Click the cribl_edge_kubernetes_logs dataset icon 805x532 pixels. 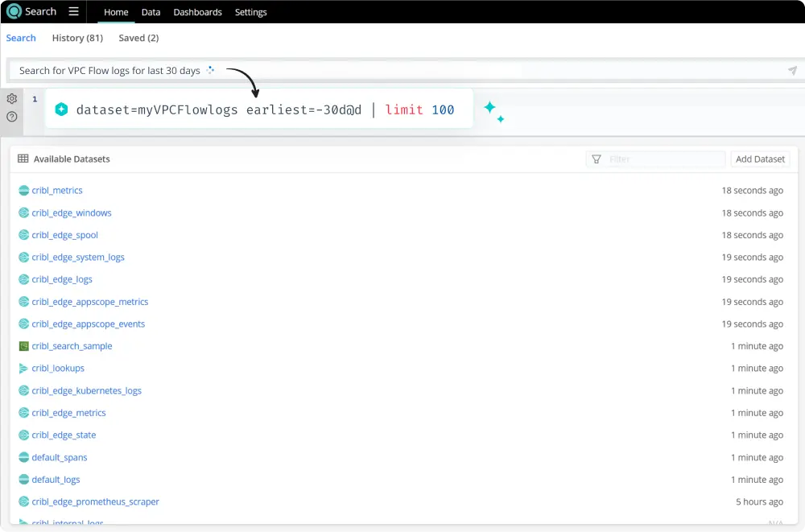[x=23, y=390]
